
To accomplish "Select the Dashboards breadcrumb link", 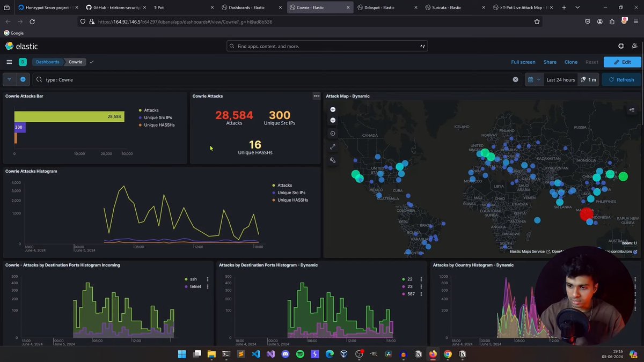I will pyautogui.click(x=47, y=62).
